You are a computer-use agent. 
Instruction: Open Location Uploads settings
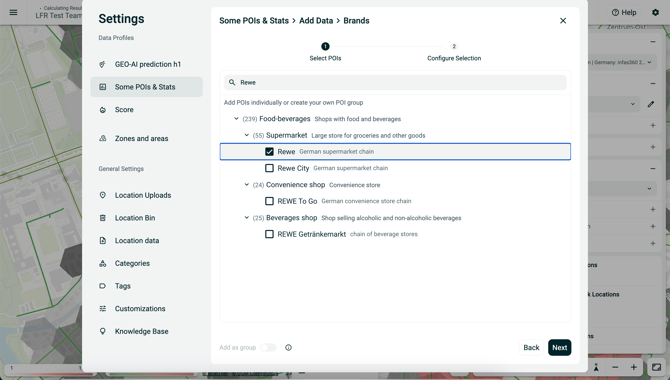[146, 195]
